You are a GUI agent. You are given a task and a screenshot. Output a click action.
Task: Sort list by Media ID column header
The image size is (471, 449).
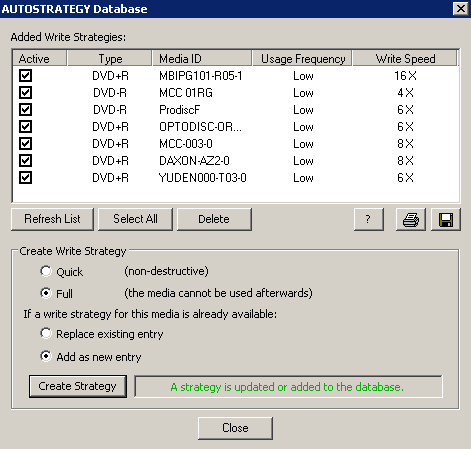coord(202,59)
